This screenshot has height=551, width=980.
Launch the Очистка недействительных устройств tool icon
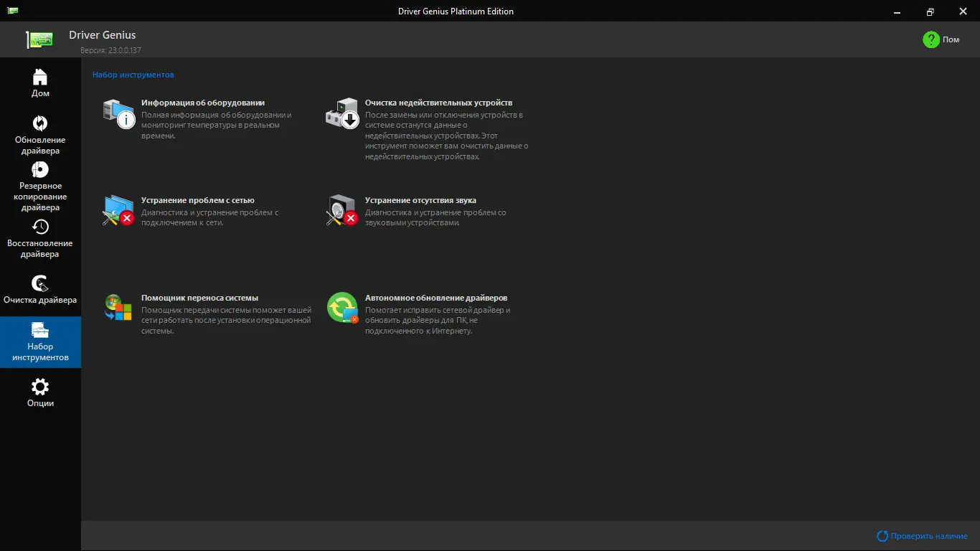tap(342, 113)
